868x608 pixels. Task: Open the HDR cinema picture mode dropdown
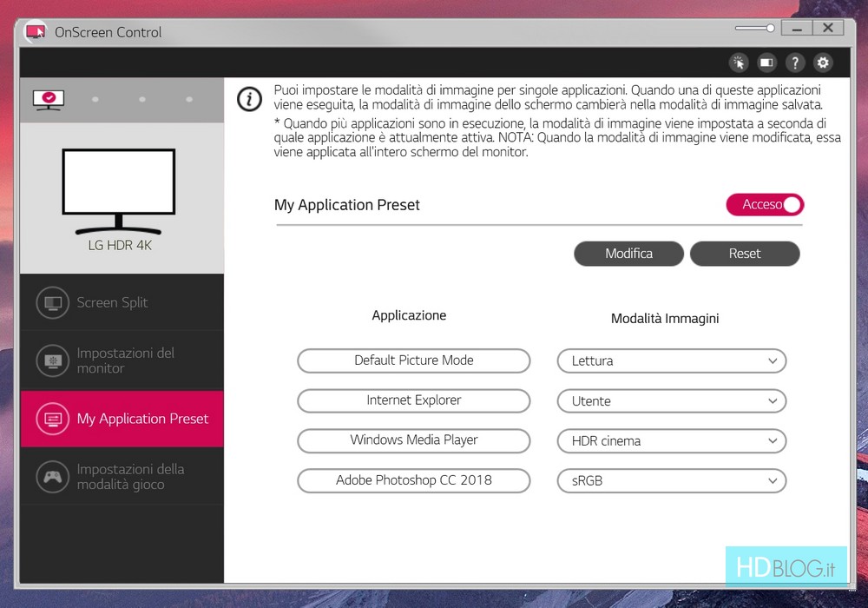pyautogui.click(x=672, y=440)
